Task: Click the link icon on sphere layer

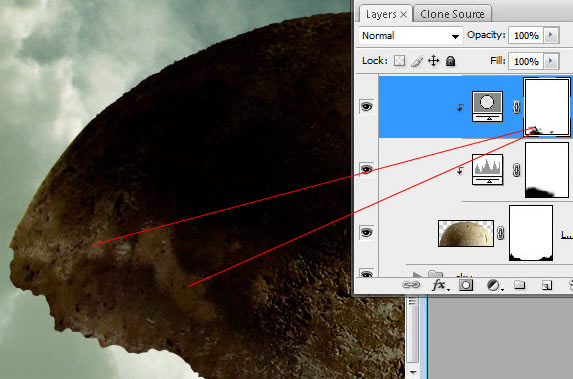Action: [501, 233]
